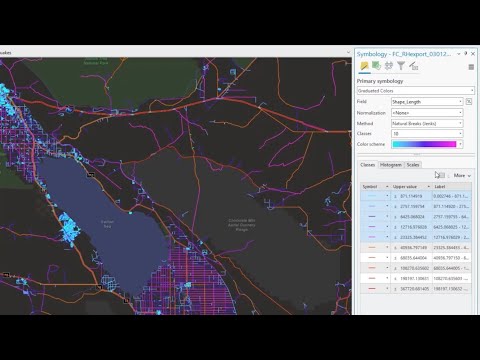Select upper value 6425.068024
Image resolution: width=480 pixels, height=360 pixels.
(x=411, y=217)
